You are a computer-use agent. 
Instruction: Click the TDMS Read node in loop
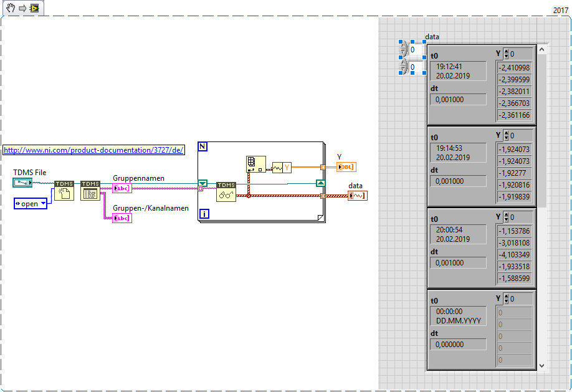[226, 191]
